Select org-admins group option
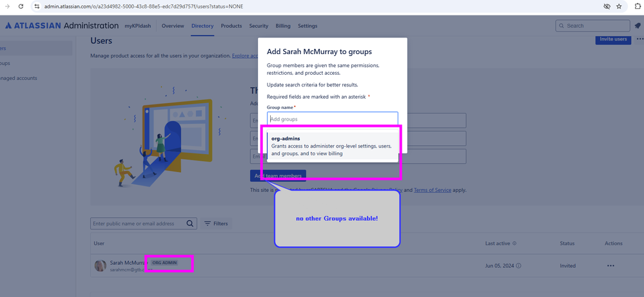Viewport: 644px width, 297px height. click(x=333, y=146)
